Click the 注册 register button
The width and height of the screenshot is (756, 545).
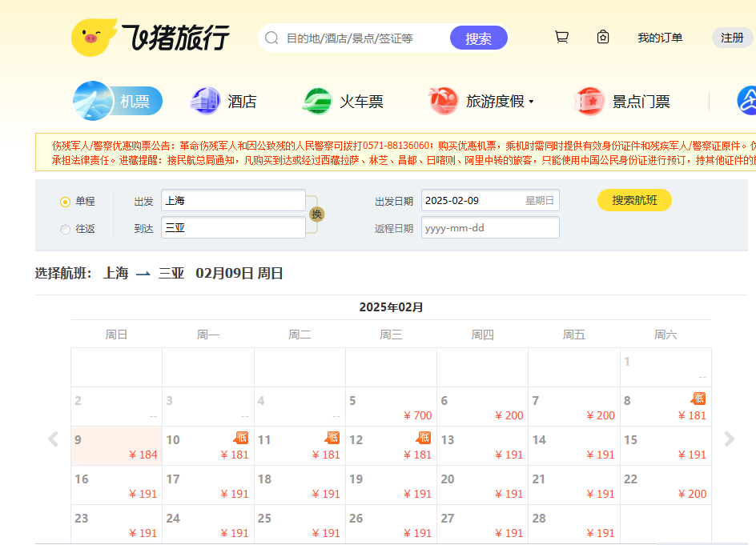tap(732, 38)
